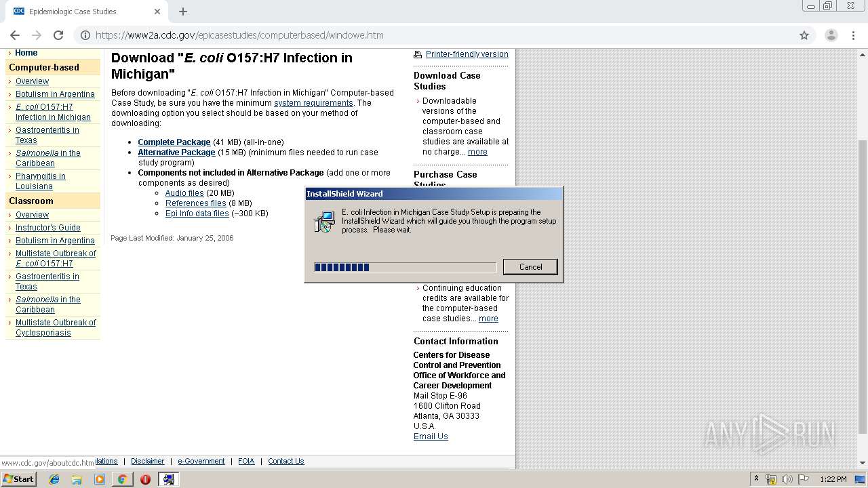Open the Printer-friendly version link

tap(467, 54)
